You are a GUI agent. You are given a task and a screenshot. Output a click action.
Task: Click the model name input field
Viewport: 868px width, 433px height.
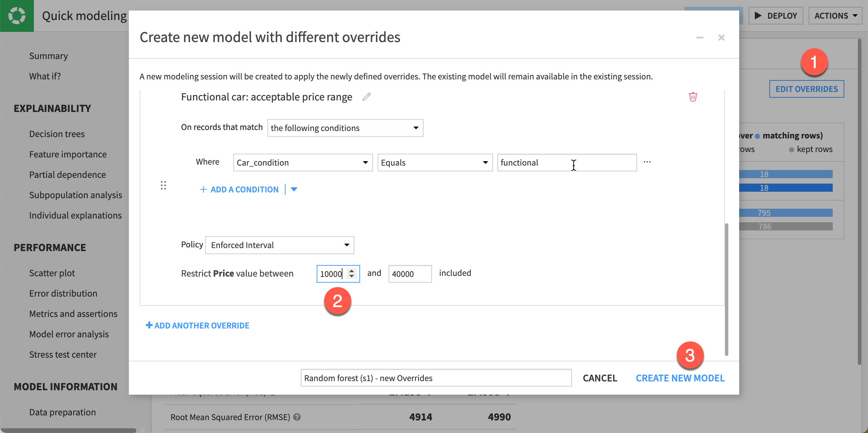[x=436, y=378]
